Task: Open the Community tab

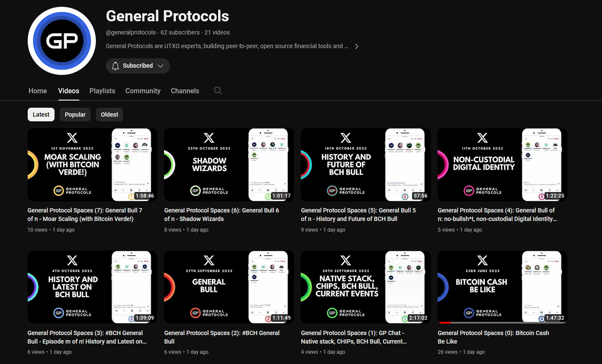Action: 143,91
